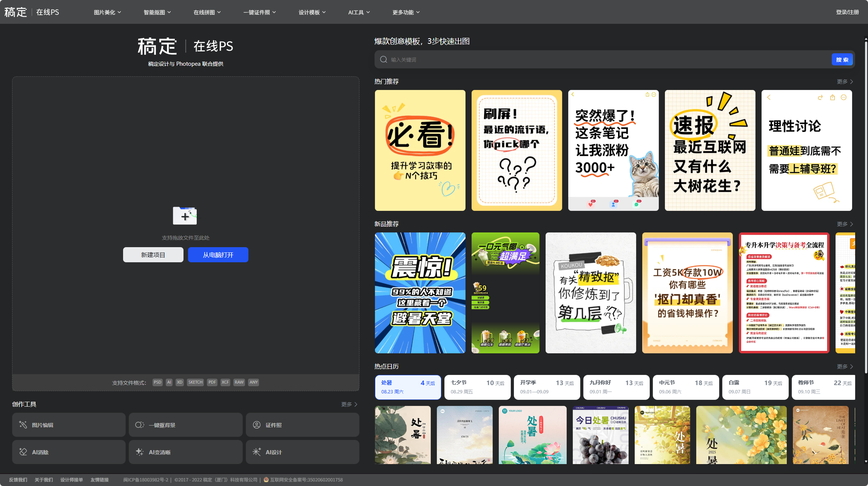This screenshot has width=868, height=486.
Task: Click the search input field above templates
Action: tap(491, 59)
